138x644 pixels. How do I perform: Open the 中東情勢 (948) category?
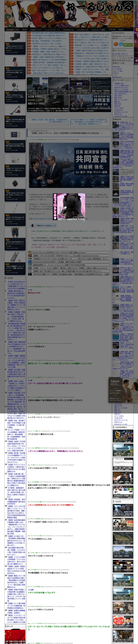tap(119, 84)
